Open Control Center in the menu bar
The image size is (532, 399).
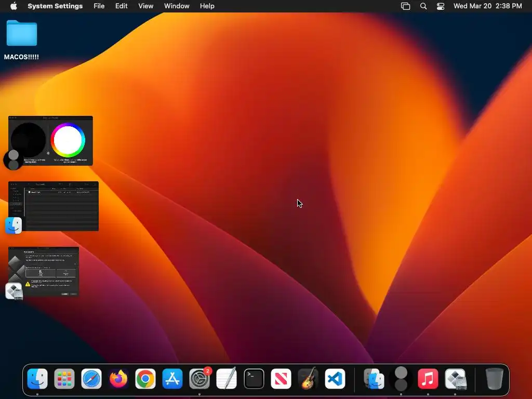click(441, 6)
